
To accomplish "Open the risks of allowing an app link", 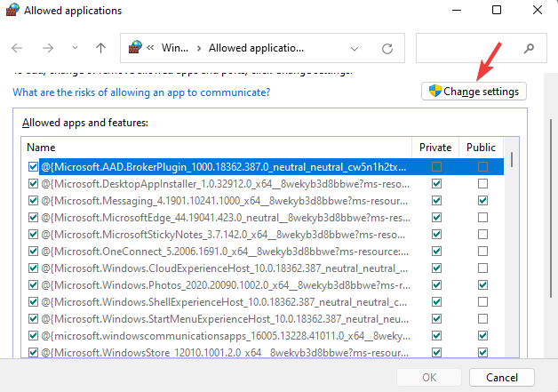I will pos(141,92).
